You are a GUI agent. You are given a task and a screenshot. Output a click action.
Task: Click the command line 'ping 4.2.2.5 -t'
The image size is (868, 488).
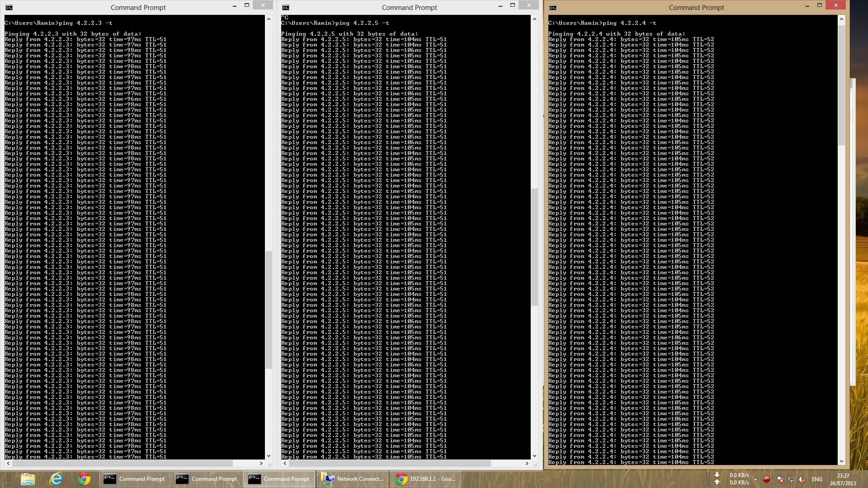coord(362,23)
